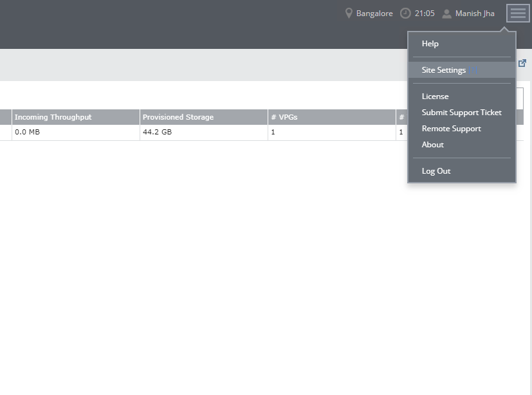
Task: Open Site Settings
Action: pos(443,70)
